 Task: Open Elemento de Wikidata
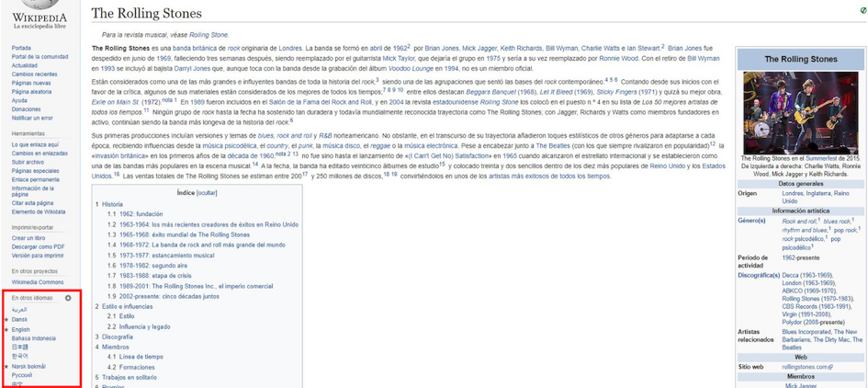(x=39, y=211)
